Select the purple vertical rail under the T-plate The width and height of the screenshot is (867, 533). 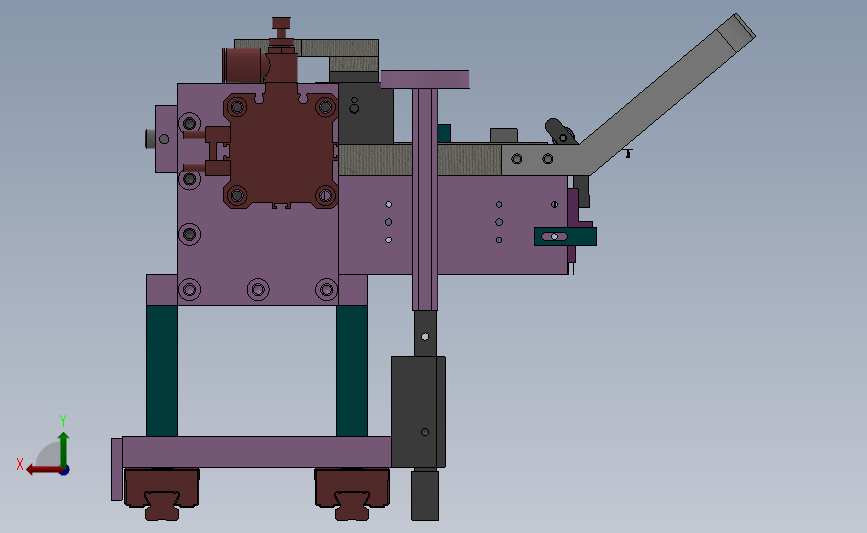click(425, 199)
